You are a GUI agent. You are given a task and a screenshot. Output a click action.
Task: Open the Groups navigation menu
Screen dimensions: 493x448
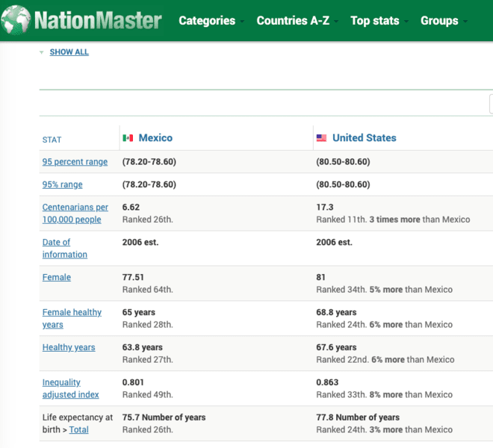click(444, 21)
